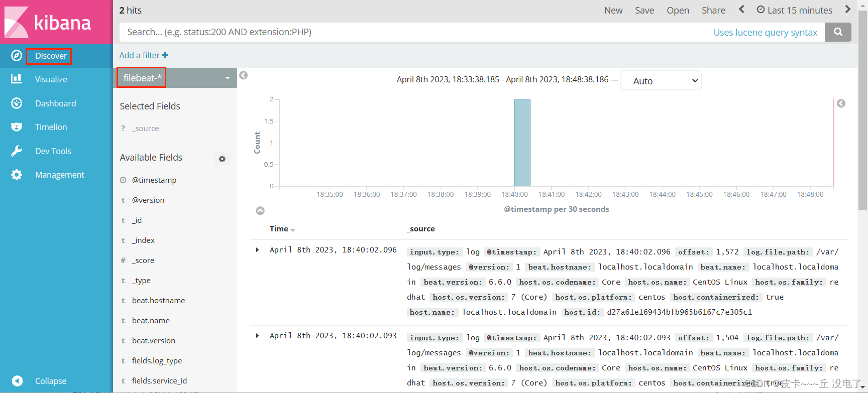This screenshot has width=868, height=393.
Task: Click the _source column header
Action: pyautogui.click(x=421, y=229)
